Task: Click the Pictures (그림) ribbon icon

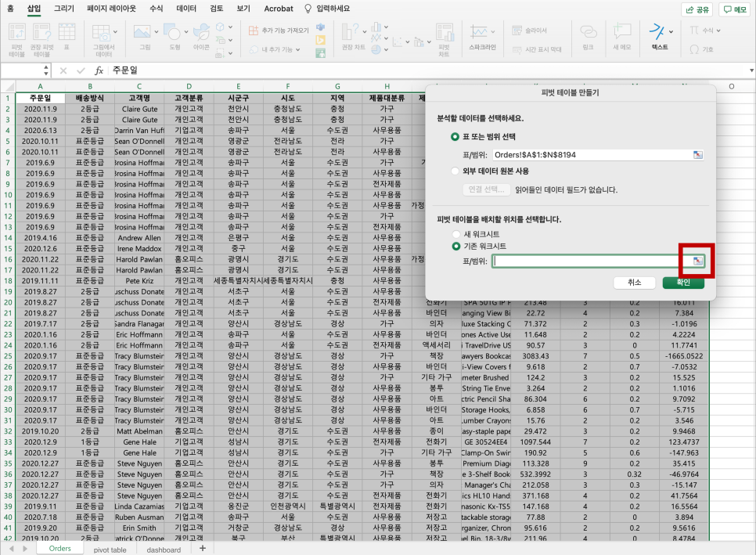Action: coord(142,32)
